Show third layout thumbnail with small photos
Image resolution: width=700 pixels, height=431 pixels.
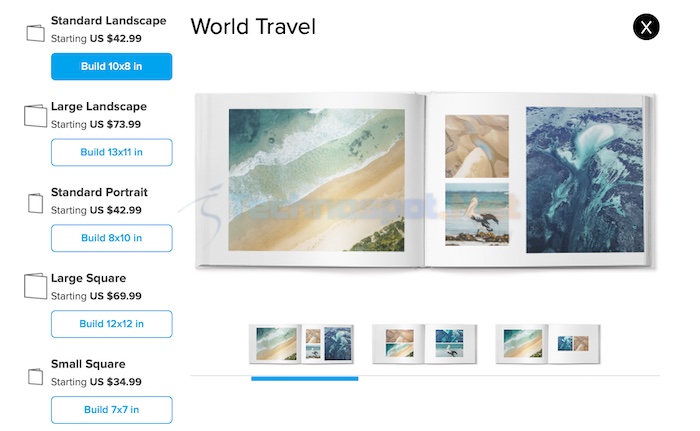point(548,344)
